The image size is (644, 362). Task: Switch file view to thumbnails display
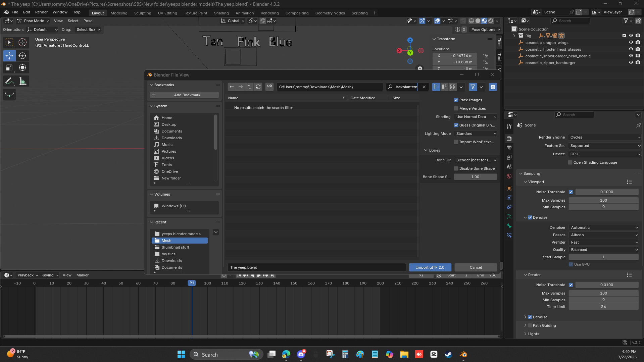453,87
